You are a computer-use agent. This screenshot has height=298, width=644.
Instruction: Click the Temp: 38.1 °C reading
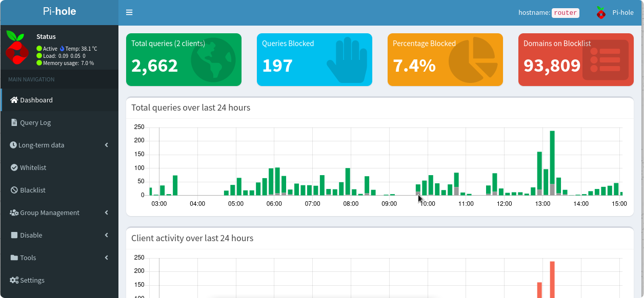tap(81, 49)
